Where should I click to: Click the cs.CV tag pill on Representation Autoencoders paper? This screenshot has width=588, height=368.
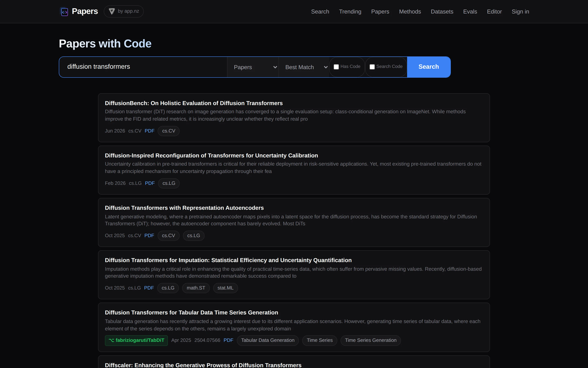tap(168, 236)
